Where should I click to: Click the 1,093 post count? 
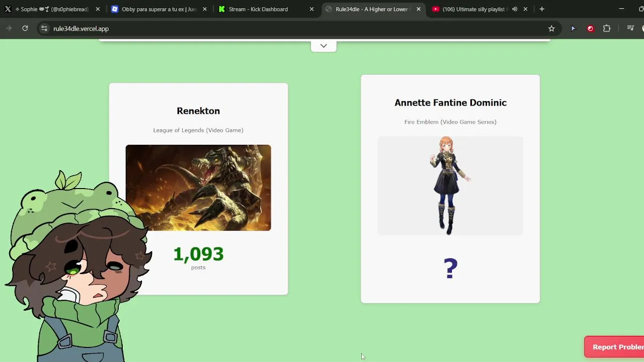point(198,254)
